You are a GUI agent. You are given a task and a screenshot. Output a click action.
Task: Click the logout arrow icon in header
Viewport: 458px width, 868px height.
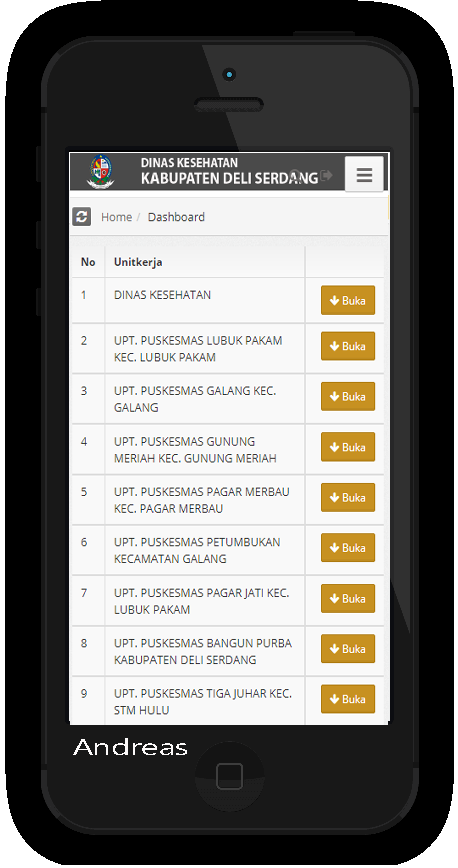pos(327,175)
